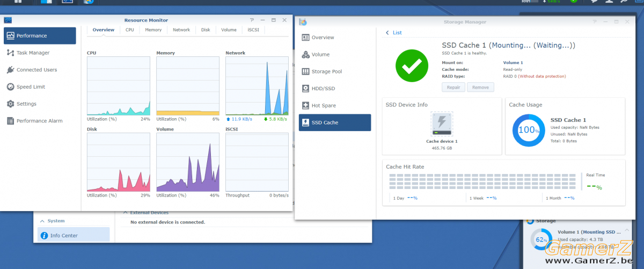Screen dimensions: 644x269
Task: Click the Memory utilization chart
Action: [x=188, y=86]
